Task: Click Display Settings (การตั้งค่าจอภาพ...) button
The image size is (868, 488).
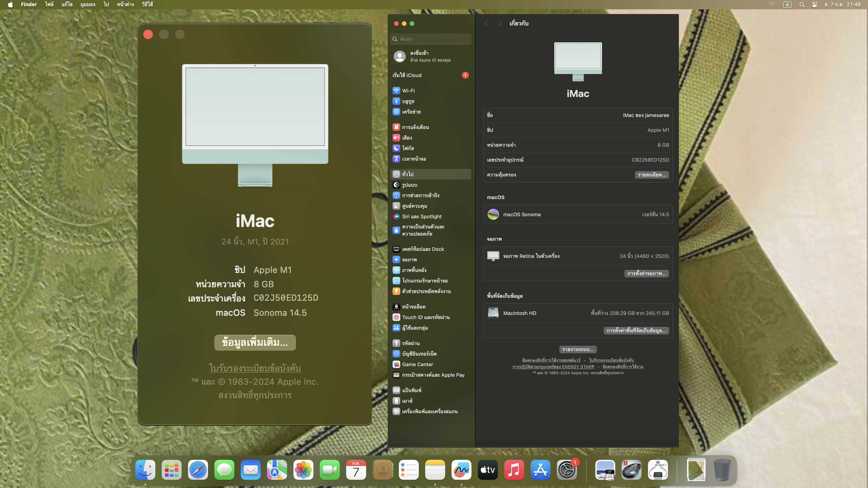Action: pos(646,273)
